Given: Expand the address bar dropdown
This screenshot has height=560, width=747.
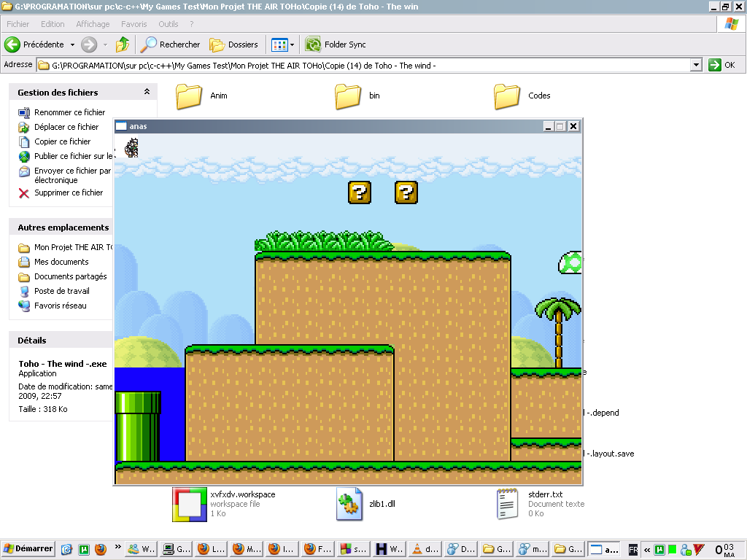Looking at the screenshot, I should click(x=696, y=65).
